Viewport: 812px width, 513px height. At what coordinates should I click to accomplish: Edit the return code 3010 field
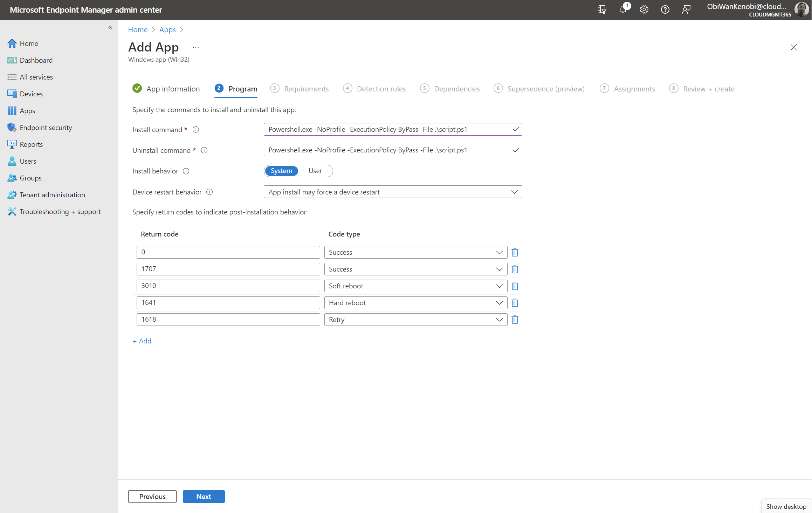pyautogui.click(x=228, y=286)
